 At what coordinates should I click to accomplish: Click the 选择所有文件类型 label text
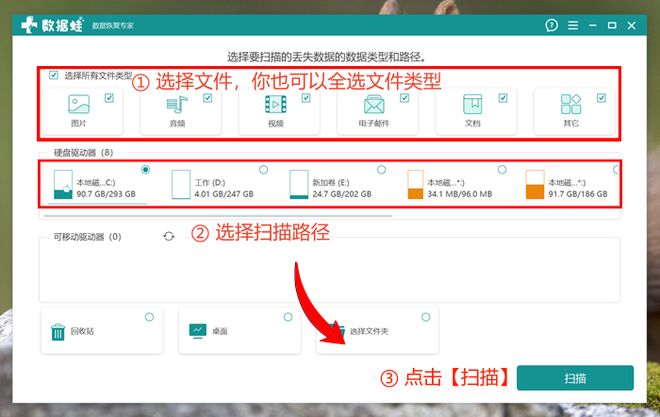[x=98, y=76]
